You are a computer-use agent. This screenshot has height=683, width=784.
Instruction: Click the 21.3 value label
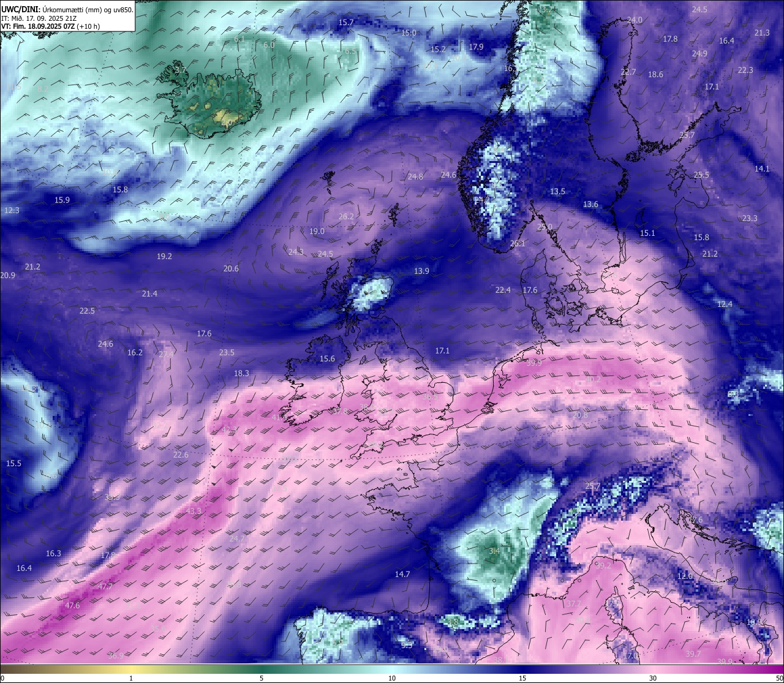(x=762, y=33)
